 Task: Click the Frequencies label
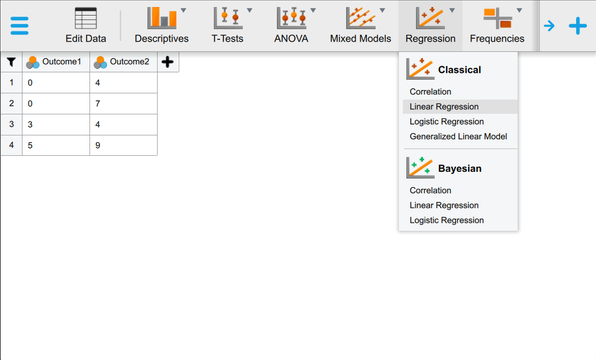[497, 39]
